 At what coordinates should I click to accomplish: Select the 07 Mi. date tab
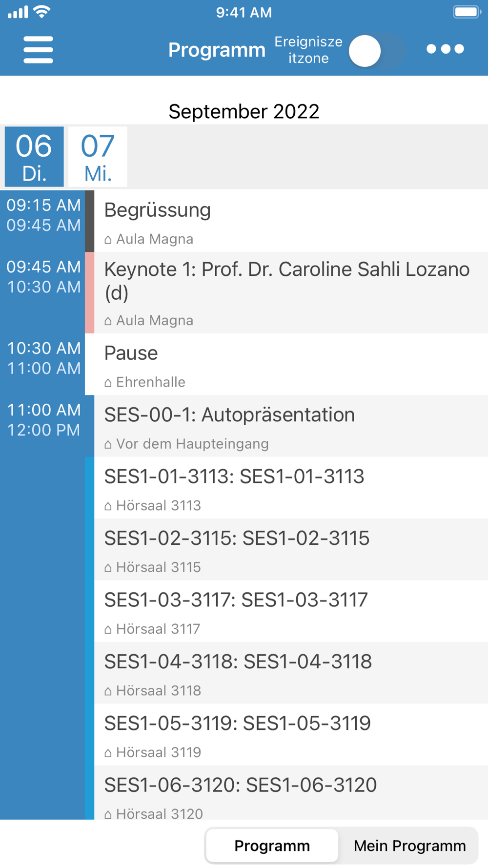pos(98,157)
